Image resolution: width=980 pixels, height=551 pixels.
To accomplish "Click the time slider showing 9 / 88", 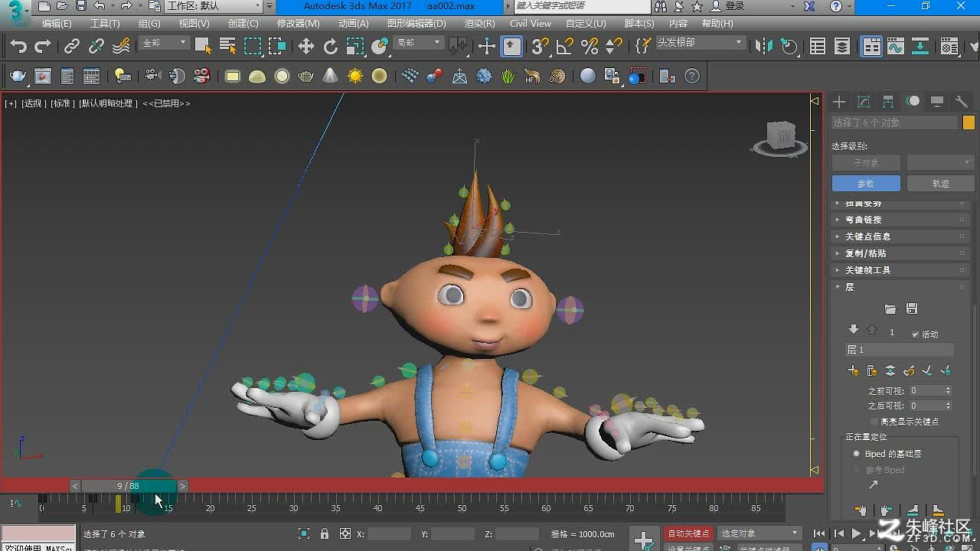I will click(x=129, y=486).
